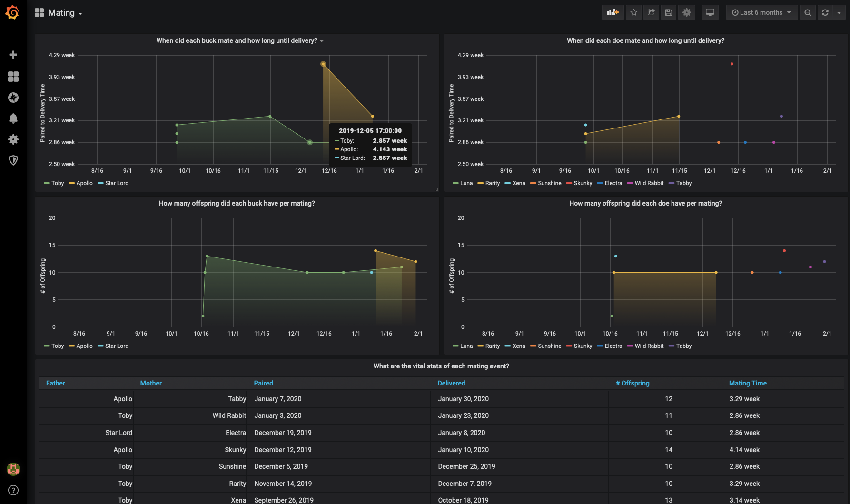
Task: Share the dashboard via share icon
Action: tap(651, 13)
